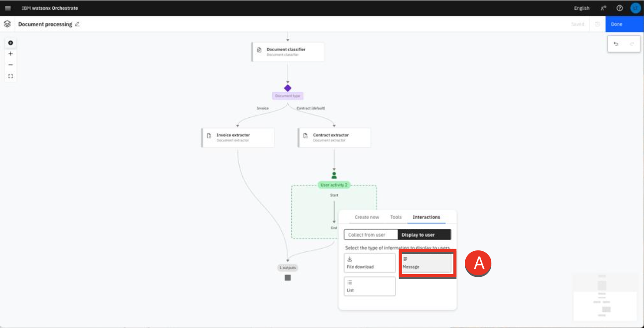This screenshot has width=644, height=328.
Task: Choose the List display option
Action: point(370,287)
